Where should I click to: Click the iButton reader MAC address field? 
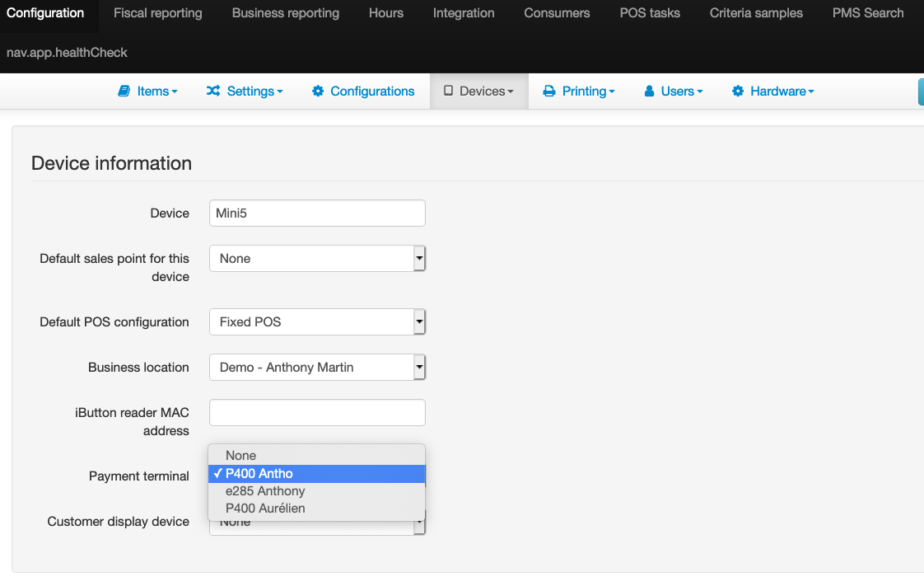317,412
